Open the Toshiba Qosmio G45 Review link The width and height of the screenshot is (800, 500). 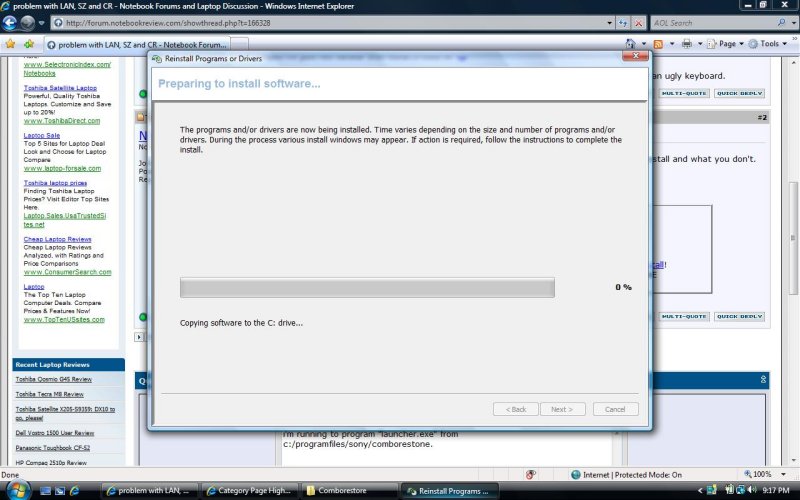54,380
